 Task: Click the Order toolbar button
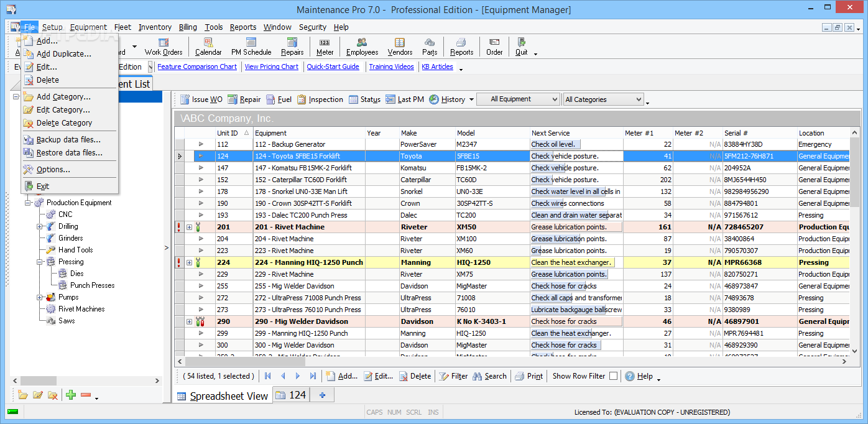coord(494,47)
